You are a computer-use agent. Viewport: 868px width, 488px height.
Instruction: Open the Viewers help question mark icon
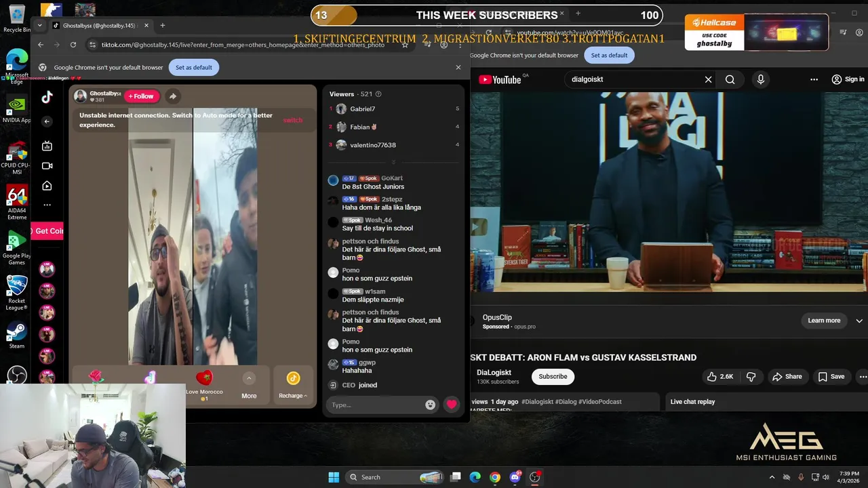(378, 94)
